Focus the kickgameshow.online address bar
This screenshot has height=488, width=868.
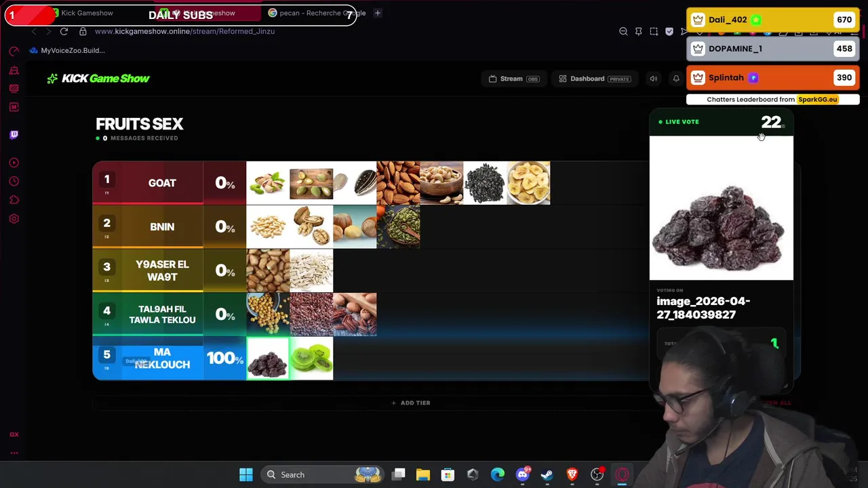pyautogui.click(x=184, y=31)
